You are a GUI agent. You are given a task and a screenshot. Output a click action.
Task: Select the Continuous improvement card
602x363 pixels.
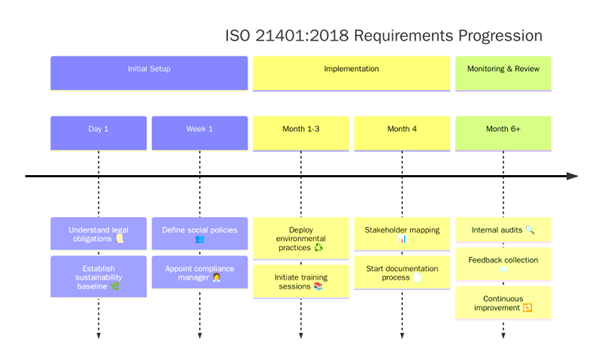tap(503, 303)
